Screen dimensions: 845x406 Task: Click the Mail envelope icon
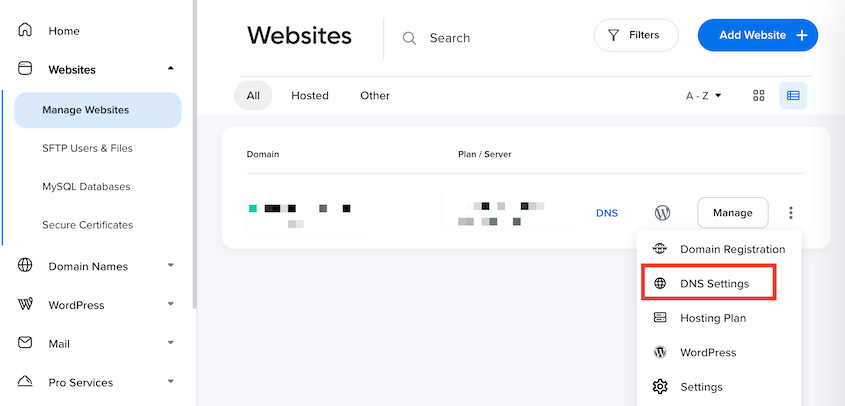pos(25,342)
